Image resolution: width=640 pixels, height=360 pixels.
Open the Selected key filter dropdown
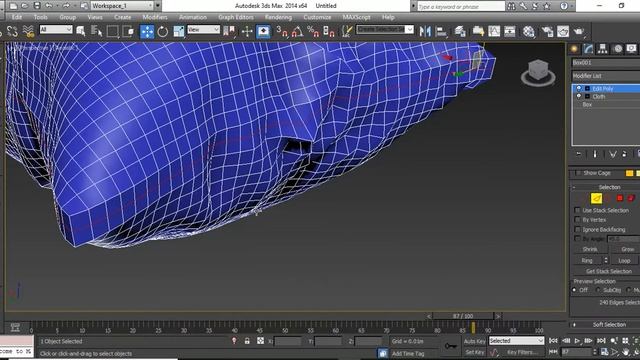pos(516,341)
